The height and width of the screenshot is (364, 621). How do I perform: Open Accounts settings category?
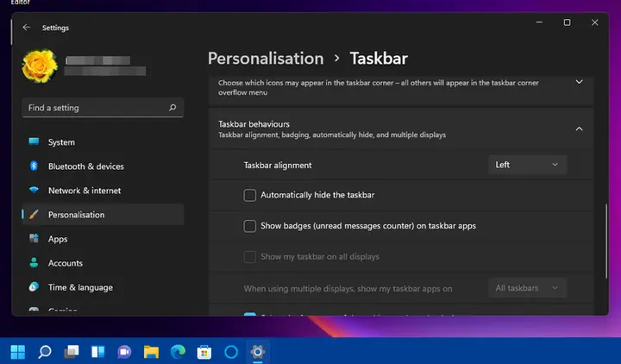click(x=103, y=262)
